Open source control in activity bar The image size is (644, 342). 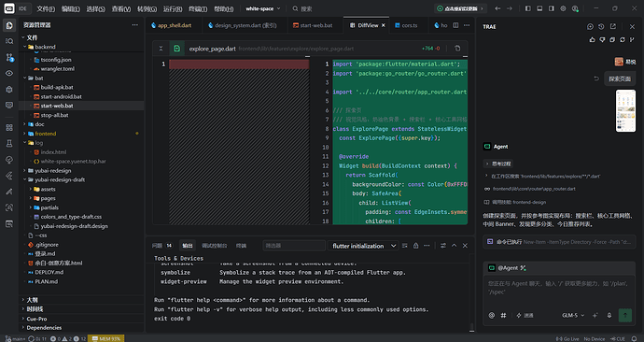(9, 58)
